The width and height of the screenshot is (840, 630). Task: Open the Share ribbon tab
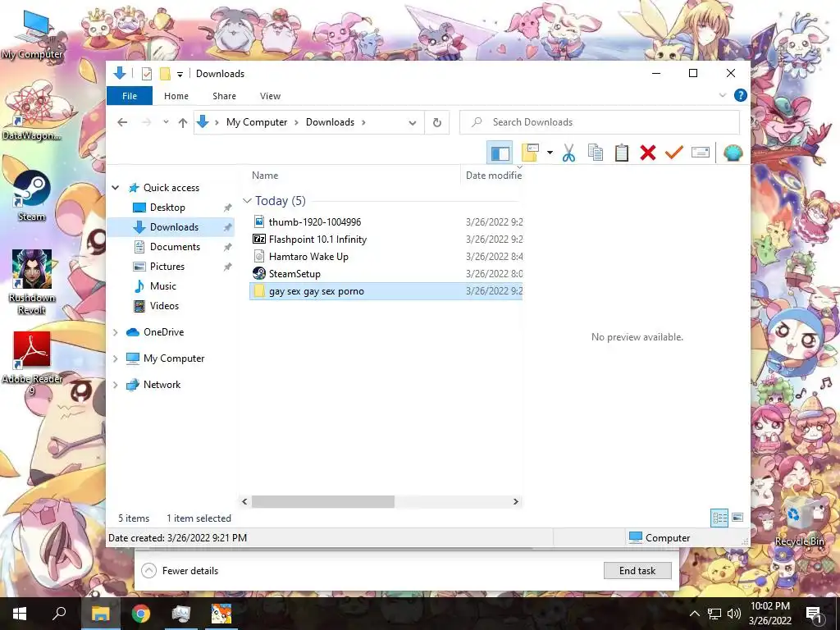coord(224,96)
